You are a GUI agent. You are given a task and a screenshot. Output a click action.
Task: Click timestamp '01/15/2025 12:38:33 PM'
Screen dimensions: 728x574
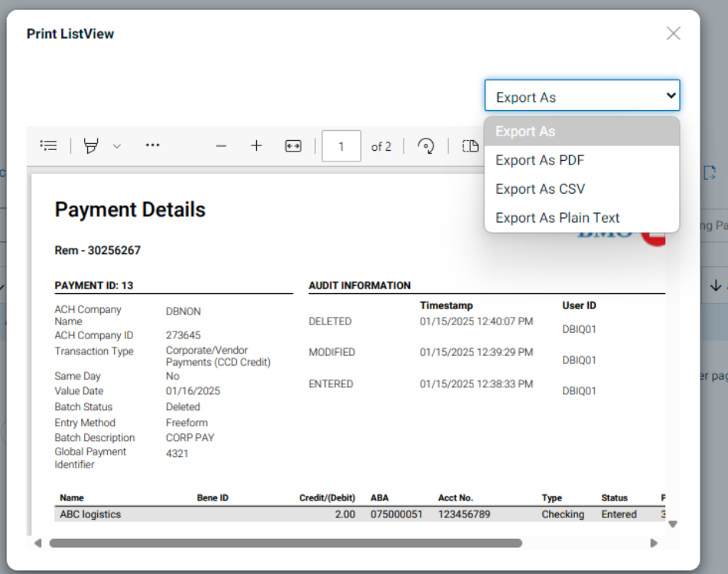coord(476,384)
